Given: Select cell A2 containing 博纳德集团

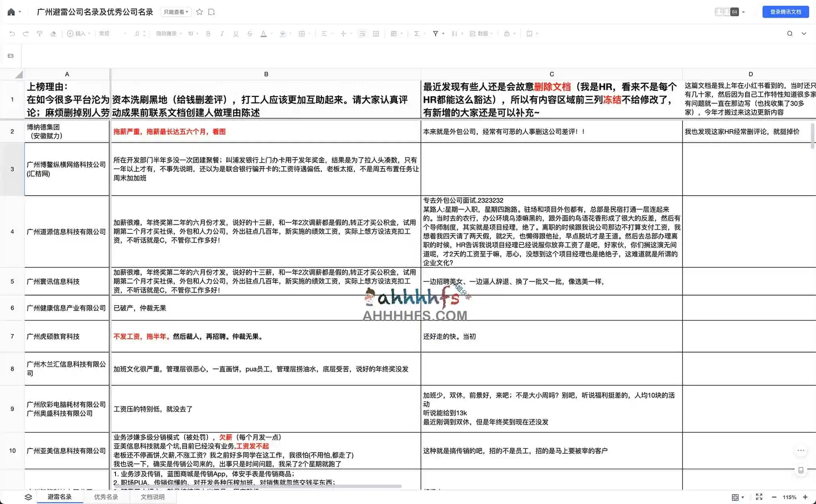Looking at the screenshot, I should click(x=67, y=131).
